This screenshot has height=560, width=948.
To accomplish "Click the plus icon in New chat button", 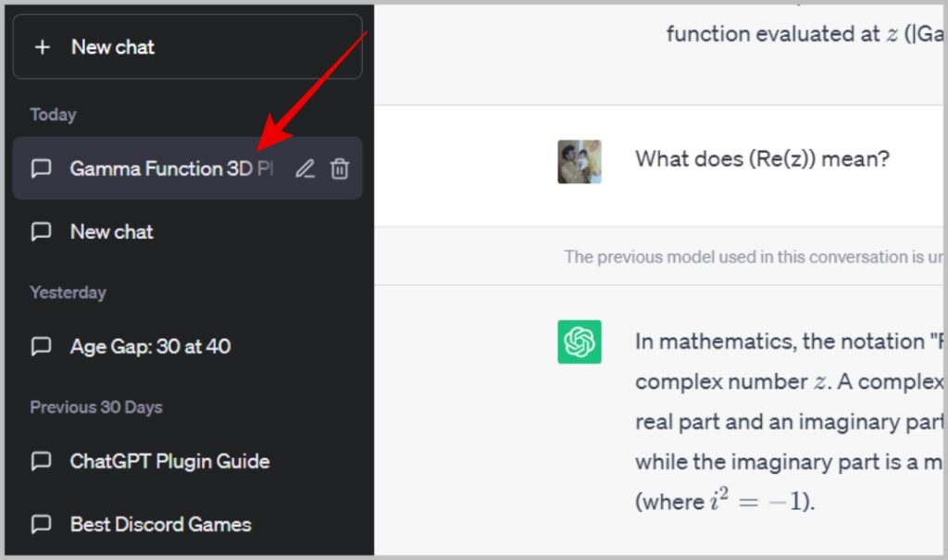I will (43, 47).
